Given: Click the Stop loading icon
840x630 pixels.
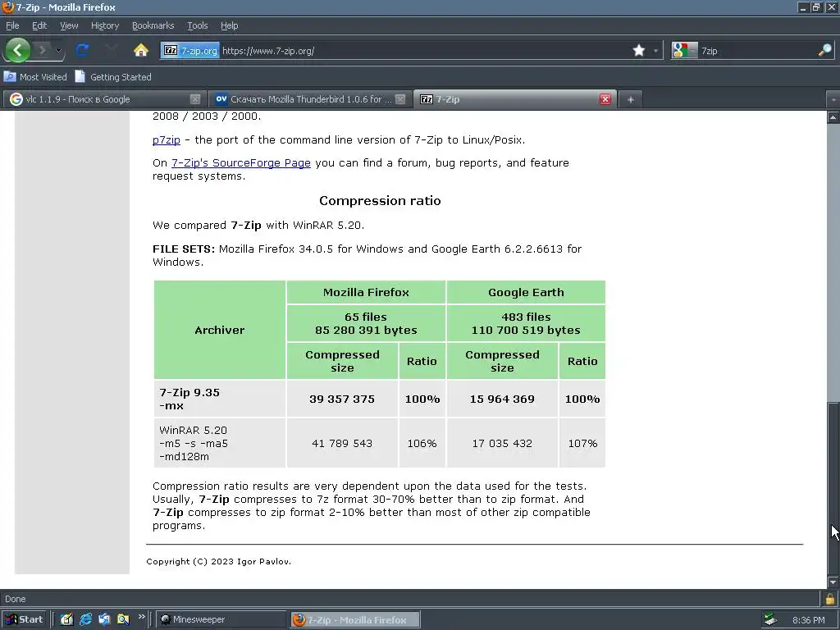Looking at the screenshot, I should tap(111, 50).
